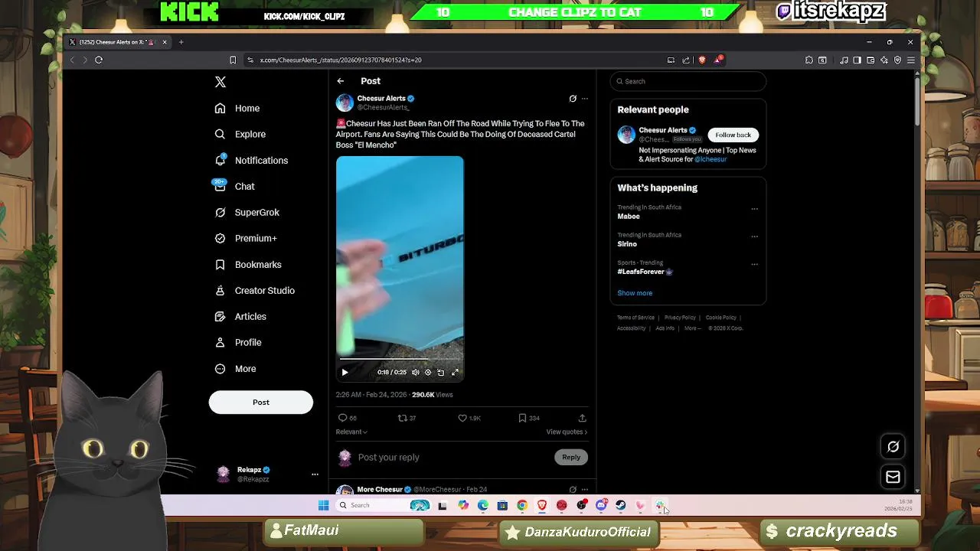Open browser extensions puzzle icon
Image resolution: width=980 pixels, height=551 pixels.
[809, 60]
